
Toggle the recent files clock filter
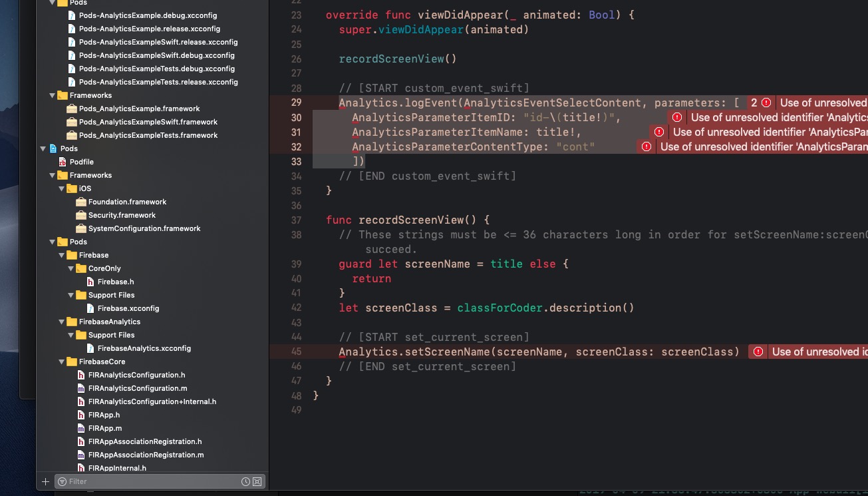pyautogui.click(x=245, y=481)
